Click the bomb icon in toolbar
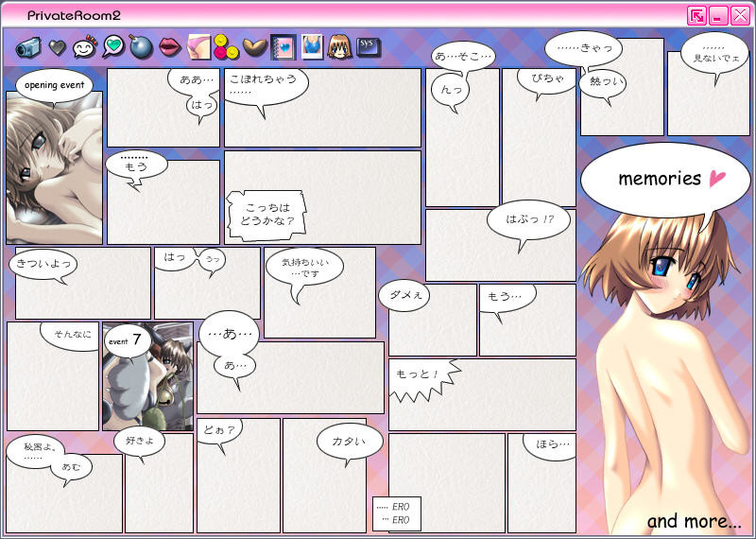Image resolution: width=756 pixels, height=539 pixels. pyautogui.click(x=141, y=46)
